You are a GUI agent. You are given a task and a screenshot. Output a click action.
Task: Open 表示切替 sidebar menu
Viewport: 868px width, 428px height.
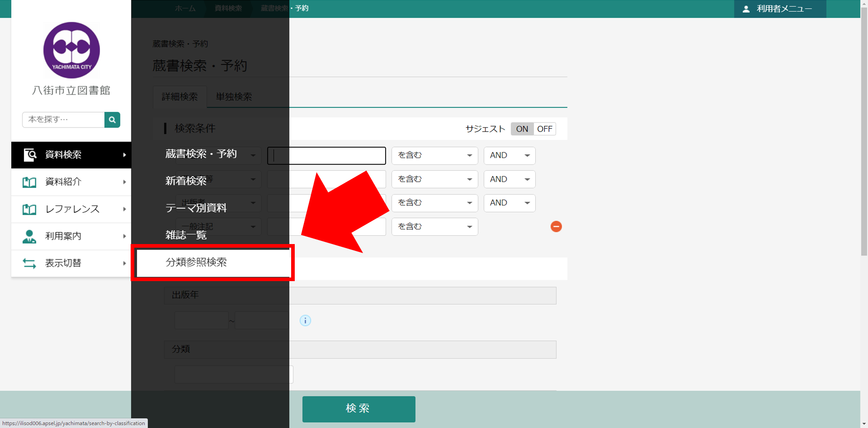pos(71,263)
